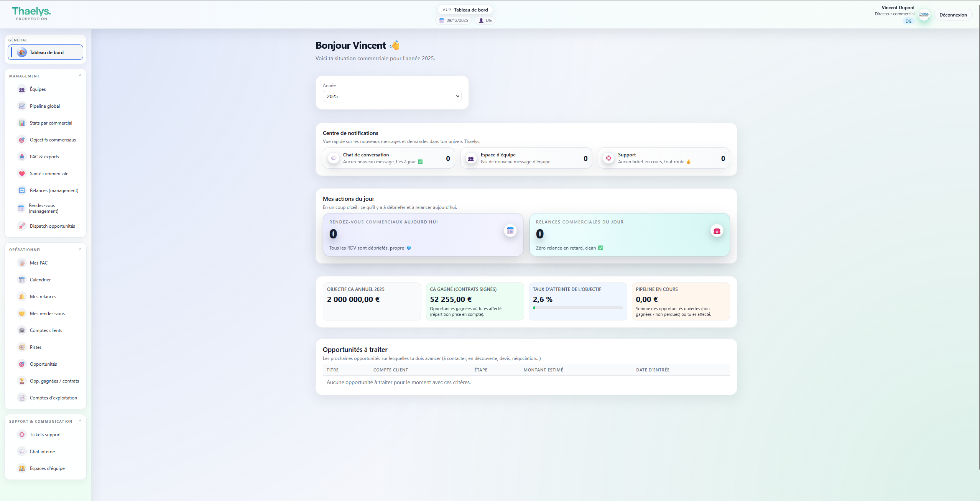Collapse the Management section
The width and height of the screenshot is (980, 501).
pyautogui.click(x=80, y=76)
